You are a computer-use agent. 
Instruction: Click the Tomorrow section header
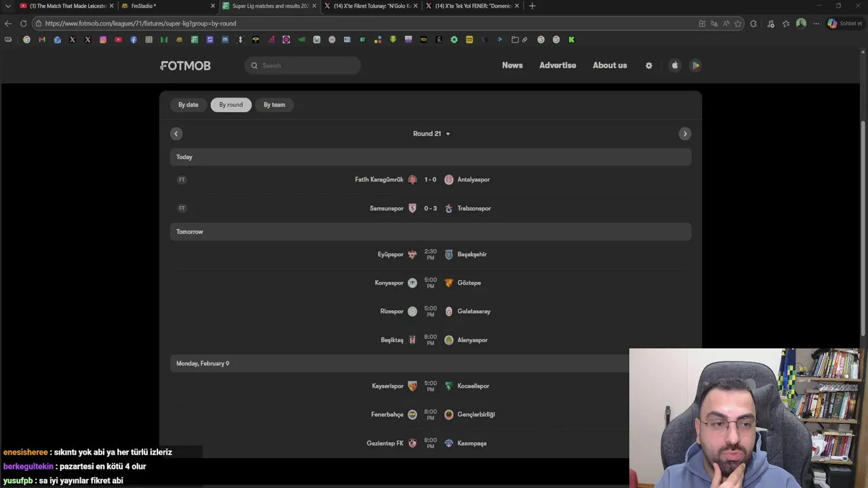click(x=431, y=232)
